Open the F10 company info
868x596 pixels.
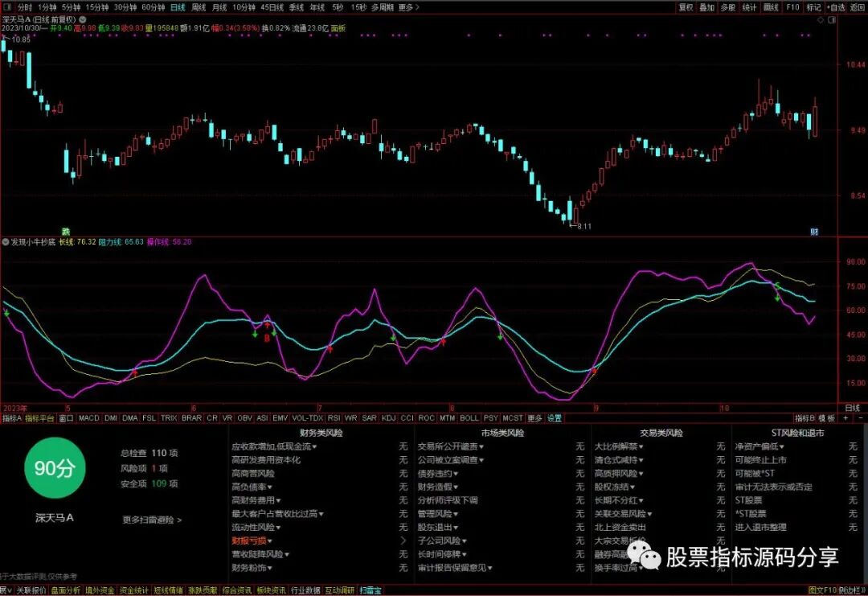(792, 7)
